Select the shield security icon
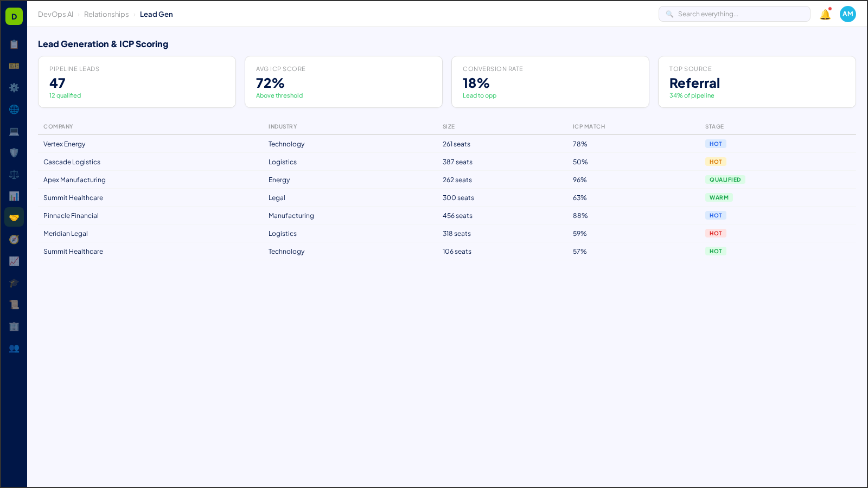The width and height of the screenshot is (868, 488). click(14, 152)
